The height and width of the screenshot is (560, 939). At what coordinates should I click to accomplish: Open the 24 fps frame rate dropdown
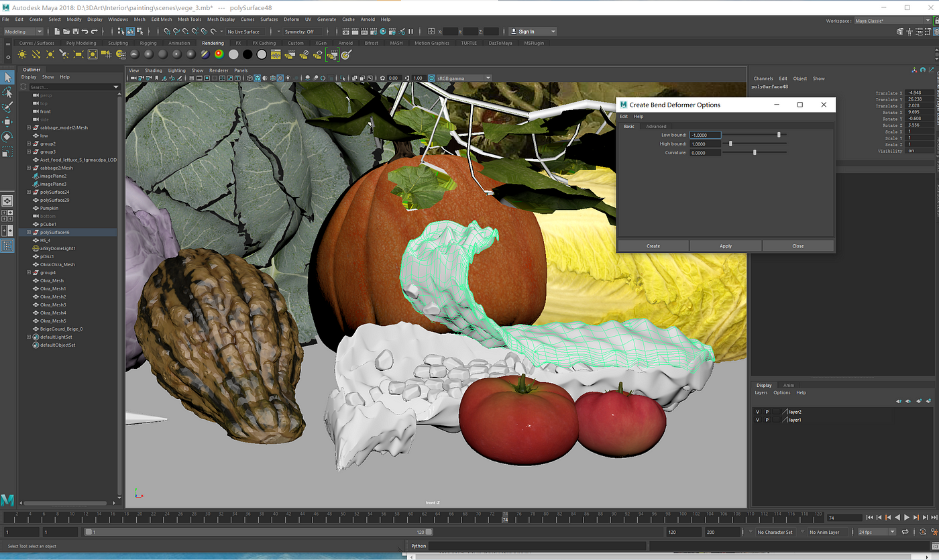877,532
